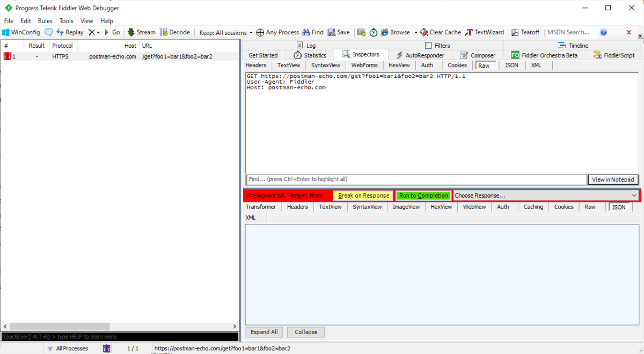Open the Get Started tab
Screen dimensions: 644x354
pos(263,55)
